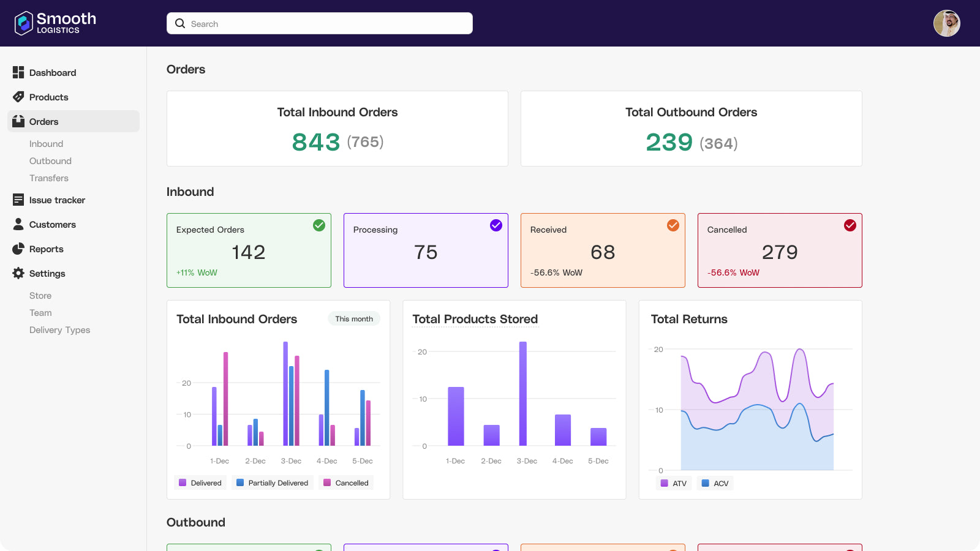Open Issue tracker via its list icon
The image size is (980, 551).
tap(18, 200)
